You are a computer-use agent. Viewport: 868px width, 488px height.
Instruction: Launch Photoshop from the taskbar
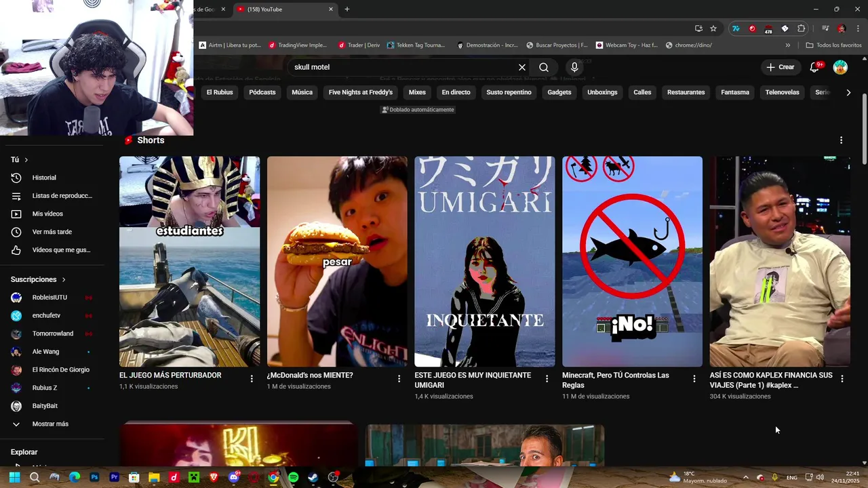click(94, 477)
